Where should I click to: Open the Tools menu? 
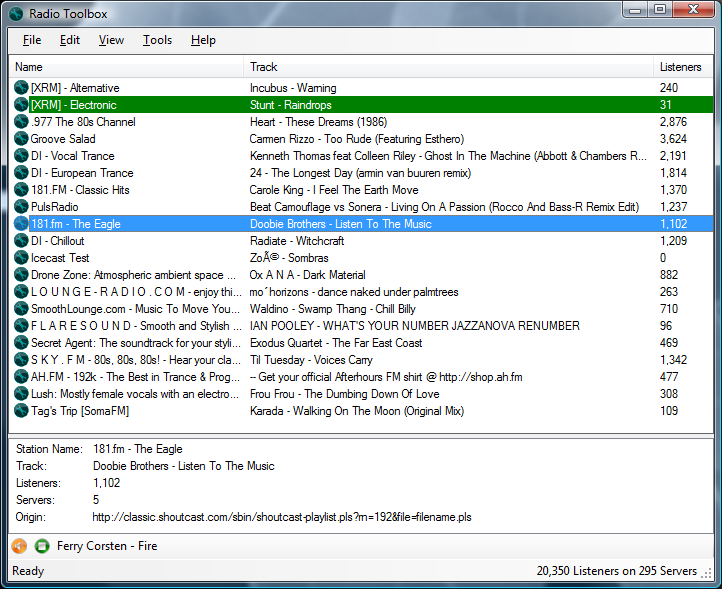coord(157,40)
